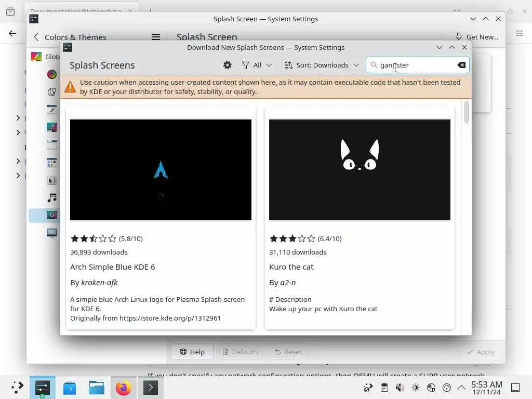Image resolution: width=532 pixels, height=399 pixels.
Task: Expand first tree chevron in browser sidebar
Action: point(18,118)
